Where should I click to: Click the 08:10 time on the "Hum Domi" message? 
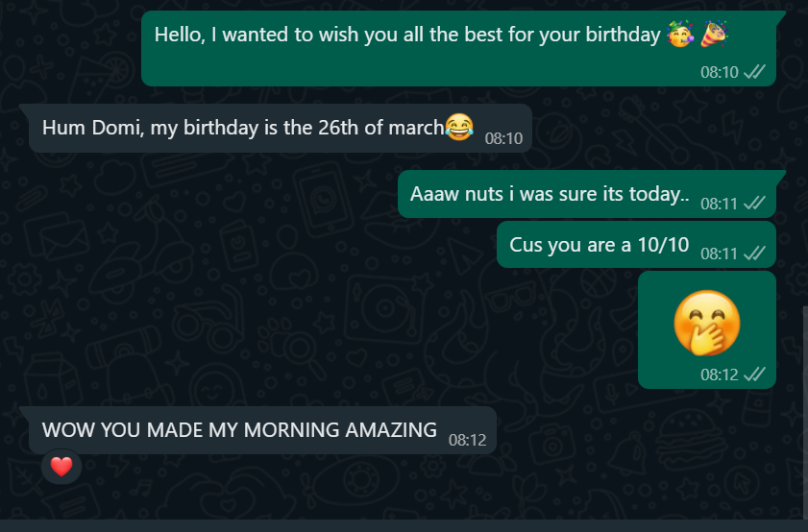(x=503, y=138)
